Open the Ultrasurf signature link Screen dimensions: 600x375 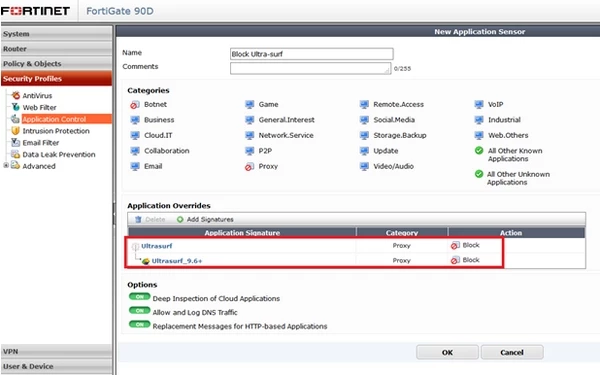[157, 246]
